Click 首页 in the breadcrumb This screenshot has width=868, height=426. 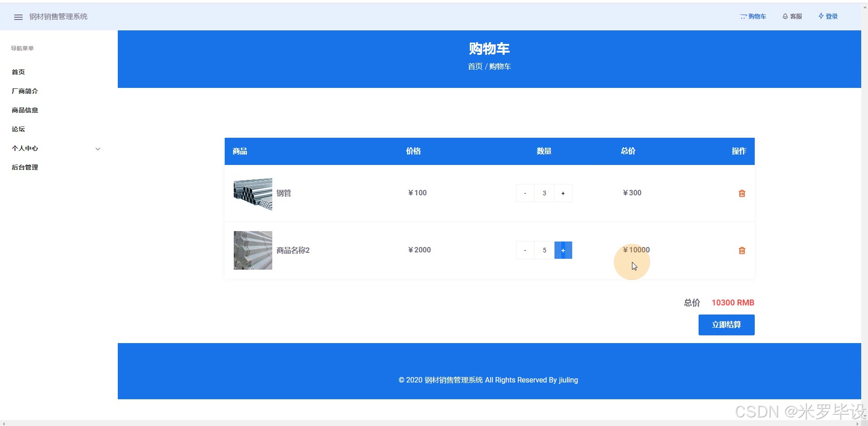[x=475, y=66]
